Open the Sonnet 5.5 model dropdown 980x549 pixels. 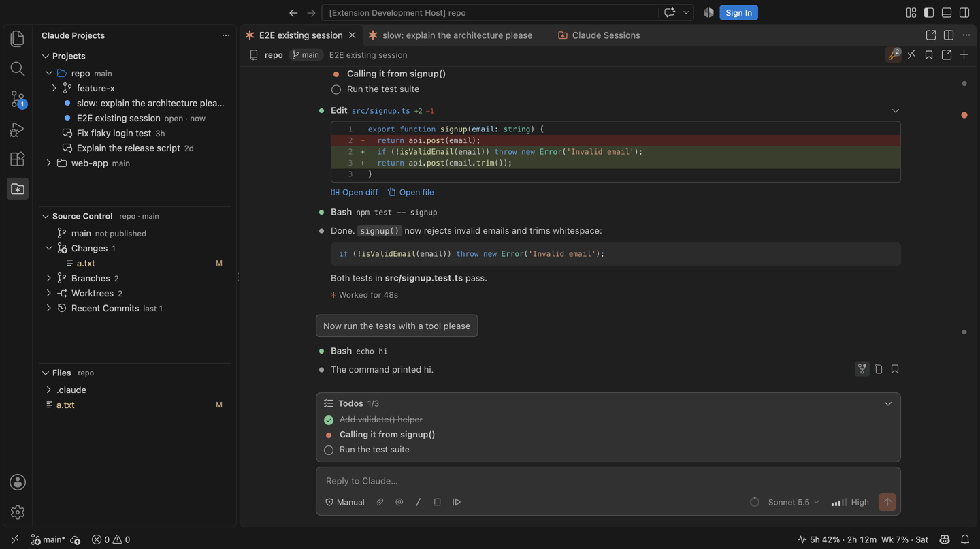[794, 502]
